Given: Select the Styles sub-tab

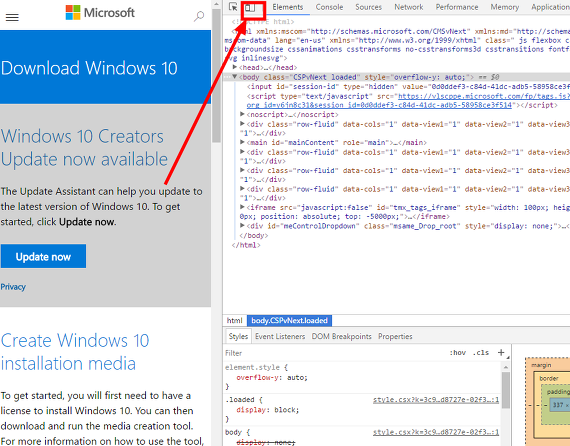Looking at the screenshot, I should [x=238, y=336].
